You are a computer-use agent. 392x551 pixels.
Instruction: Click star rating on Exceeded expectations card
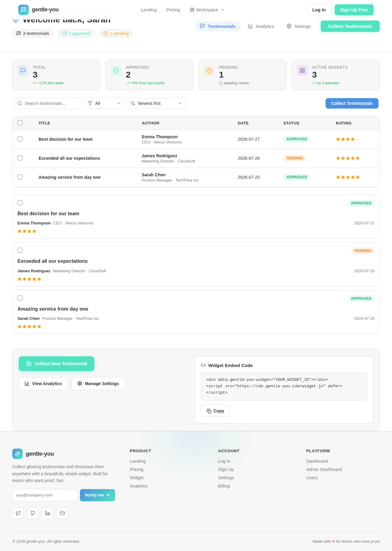click(29, 279)
